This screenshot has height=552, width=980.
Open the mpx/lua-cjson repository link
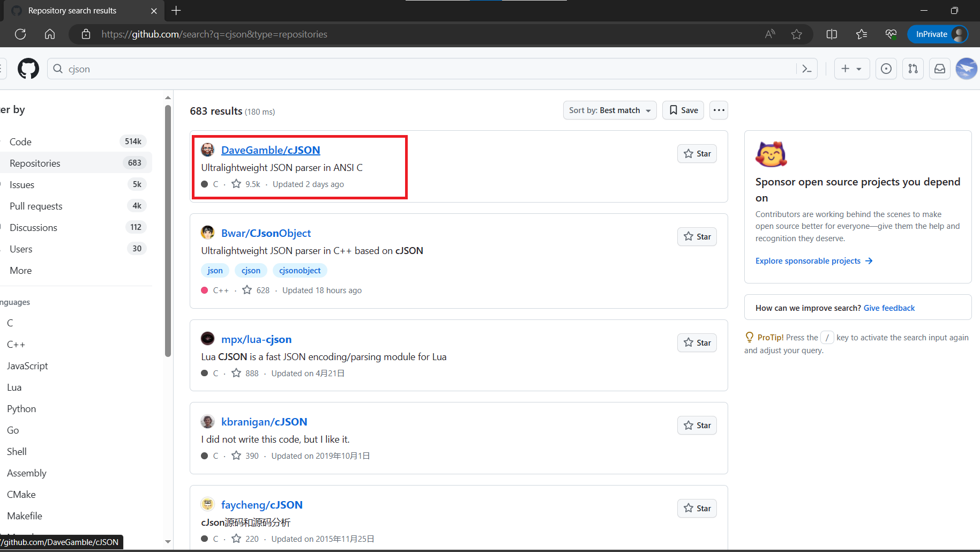(256, 339)
